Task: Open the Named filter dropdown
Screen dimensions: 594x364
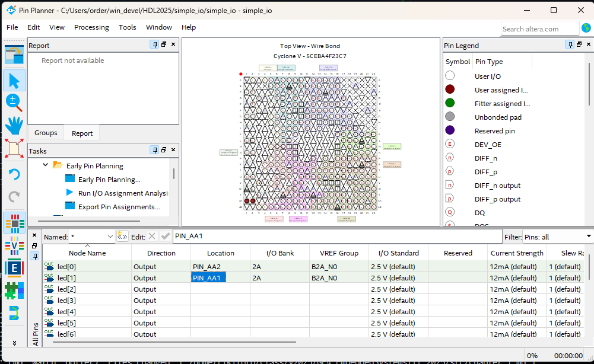Action: tap(110, 237)
